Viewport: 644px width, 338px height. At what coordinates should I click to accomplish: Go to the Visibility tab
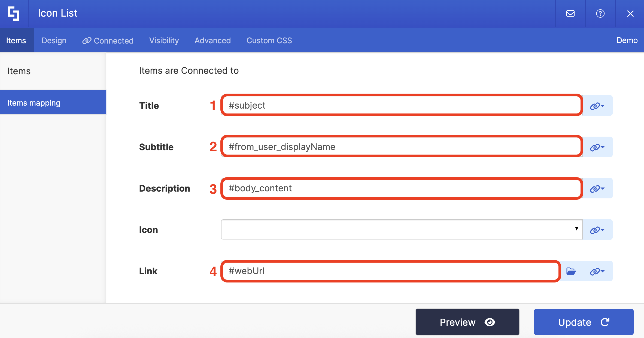click(x=164, y=41)
